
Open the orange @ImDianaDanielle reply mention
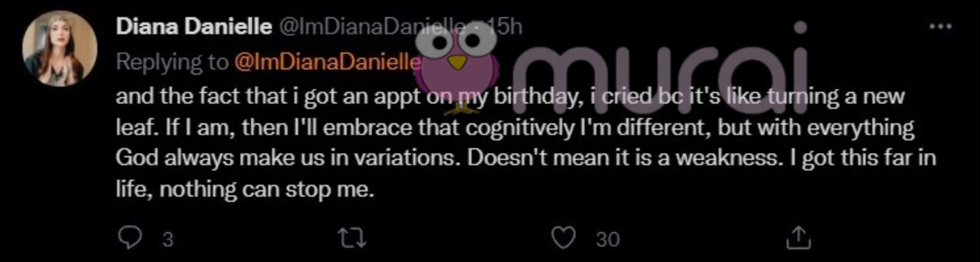[x=328, y=62]
